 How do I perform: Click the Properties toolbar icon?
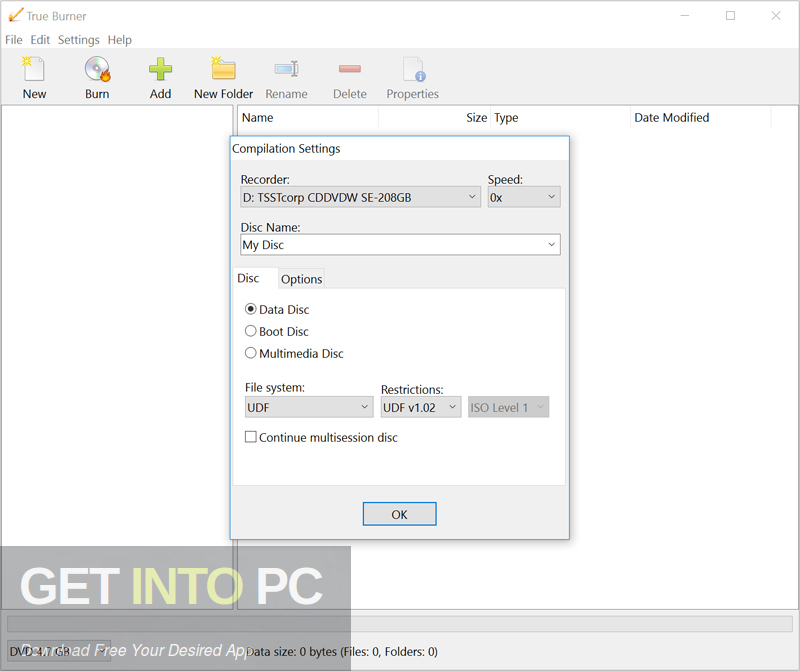pyautogui.click(x=412, y=69)
